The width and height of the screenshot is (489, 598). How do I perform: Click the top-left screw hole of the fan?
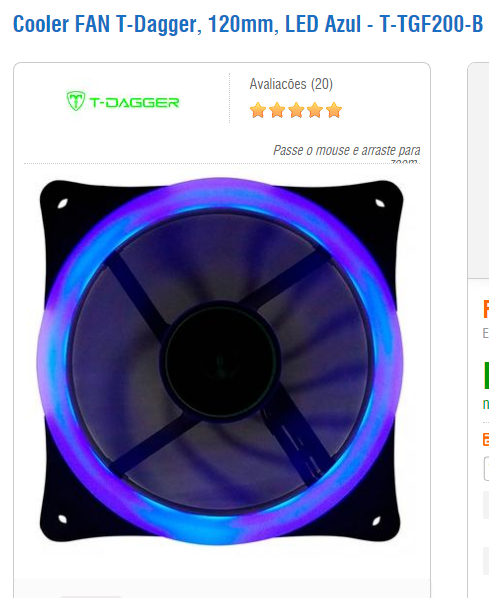click(x=63, y=204)
